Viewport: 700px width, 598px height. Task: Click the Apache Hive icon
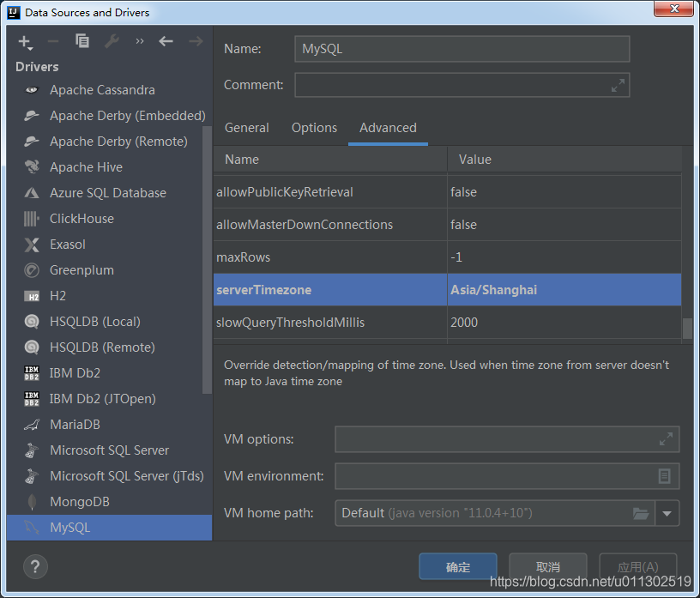pyautogui.click(x=32, y=167)
